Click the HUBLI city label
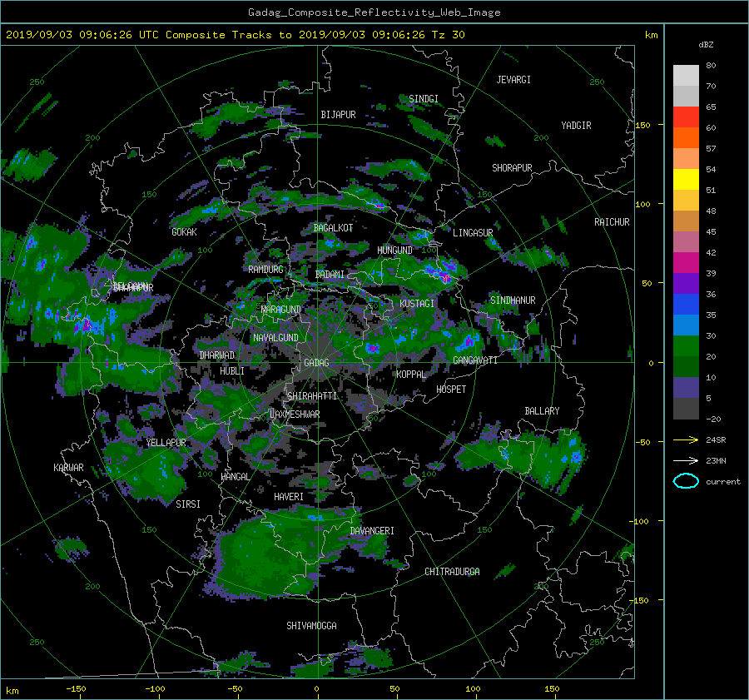The image size is (749, 700). 232,370
